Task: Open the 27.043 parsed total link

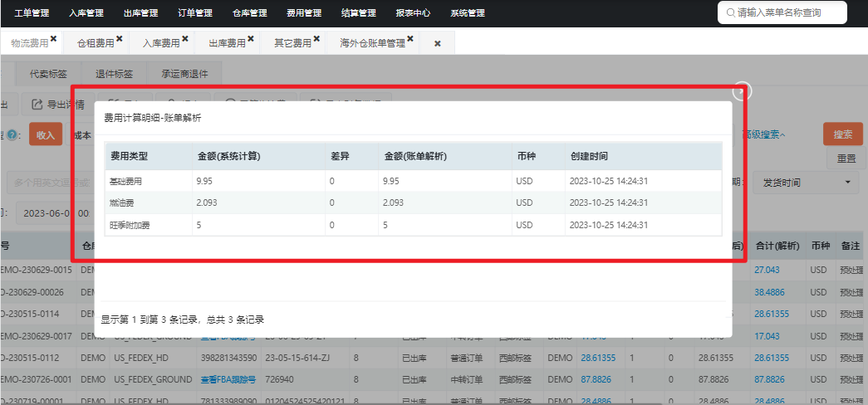Action: 767,270
